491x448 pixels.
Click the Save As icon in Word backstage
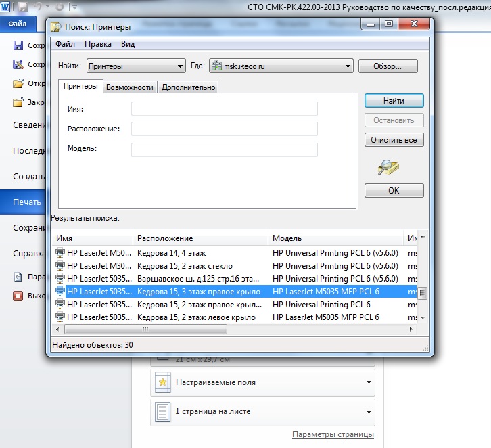coord(18,64)
